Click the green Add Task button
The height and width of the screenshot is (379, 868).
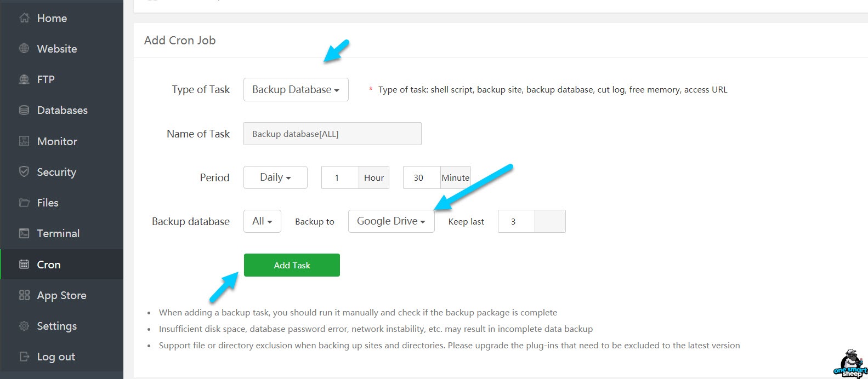coord(292,265)
